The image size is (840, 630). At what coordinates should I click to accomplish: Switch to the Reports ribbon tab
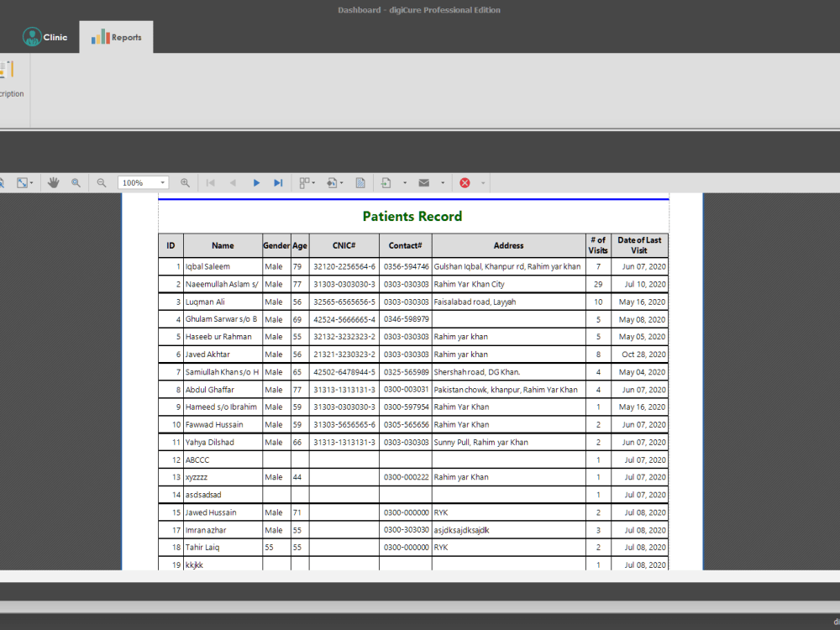116,37
